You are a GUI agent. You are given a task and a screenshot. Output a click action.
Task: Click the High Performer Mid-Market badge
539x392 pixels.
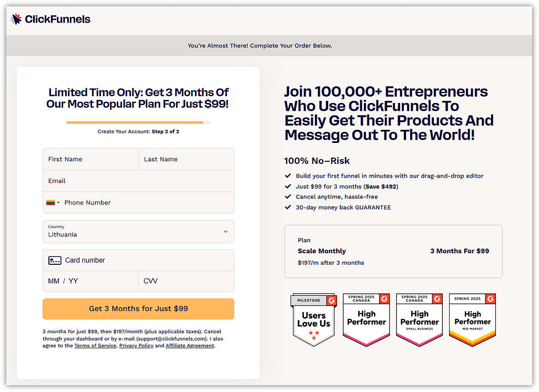coord(472,319)
